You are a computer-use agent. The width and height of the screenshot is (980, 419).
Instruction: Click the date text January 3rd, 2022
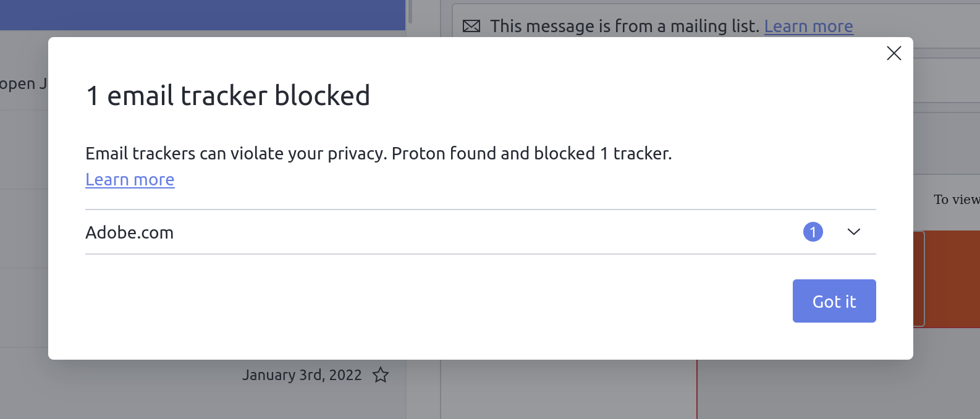tap(302, 375)
